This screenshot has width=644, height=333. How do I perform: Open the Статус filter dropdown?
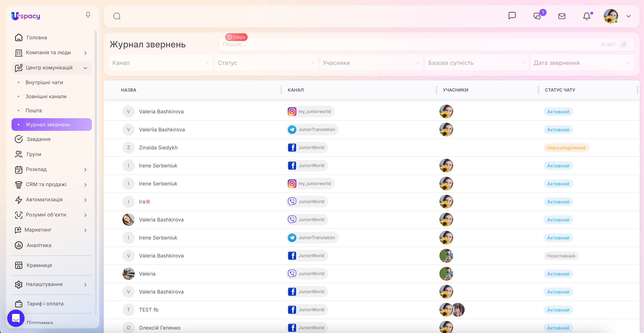tap(266, 63)
